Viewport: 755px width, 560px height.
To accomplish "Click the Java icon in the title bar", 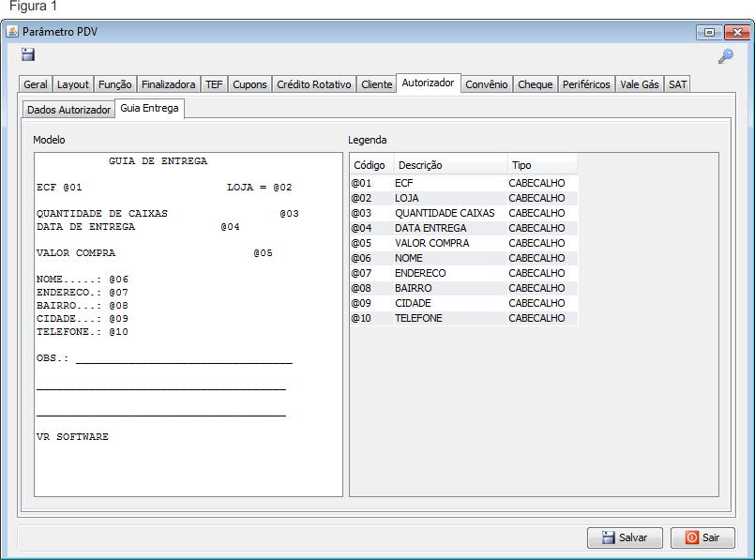I will coord(12,32).
